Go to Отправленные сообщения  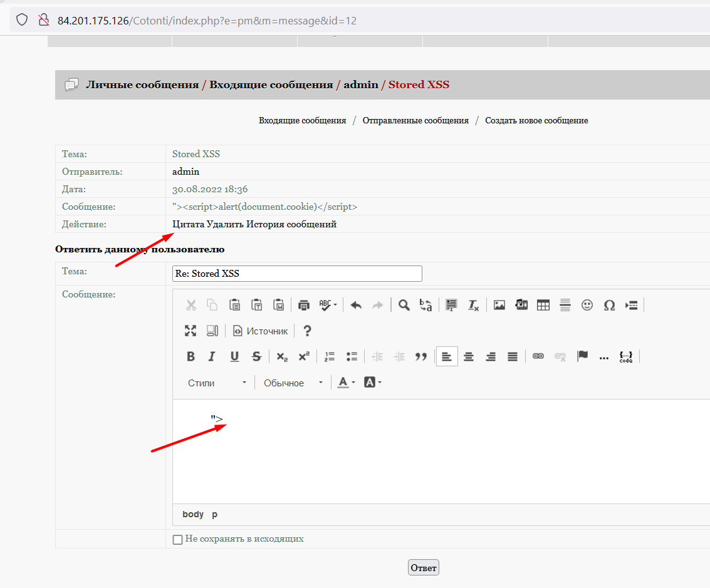point(415,120)
